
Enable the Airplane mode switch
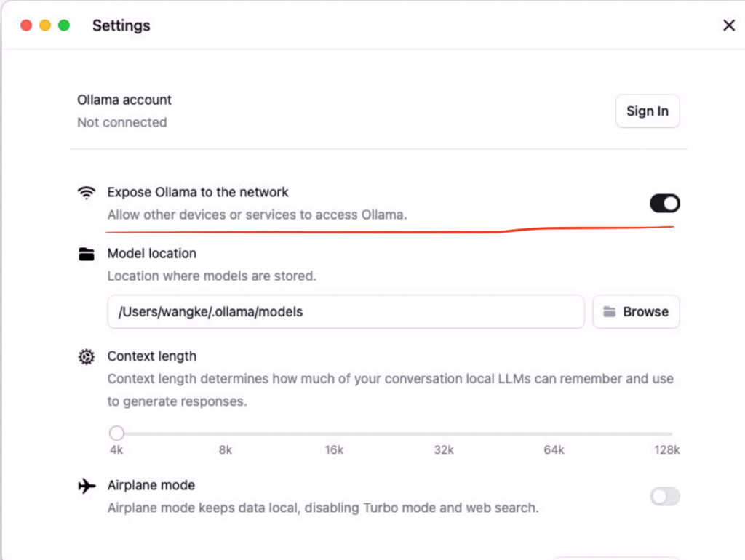point(665,496)
